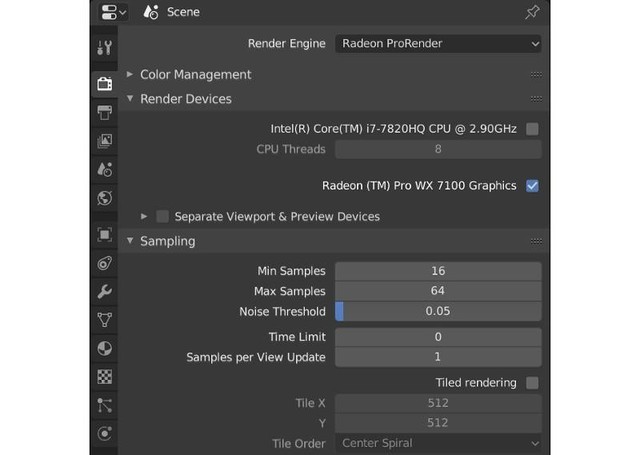640x455 pixels.
Task: Open the Tool properties tab
Action: (105, 48)
